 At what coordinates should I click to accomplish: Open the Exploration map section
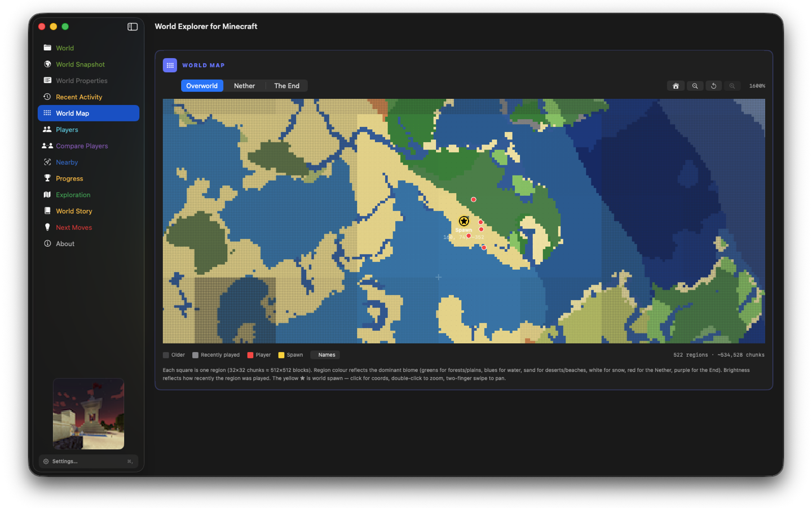tap(89, 195)
